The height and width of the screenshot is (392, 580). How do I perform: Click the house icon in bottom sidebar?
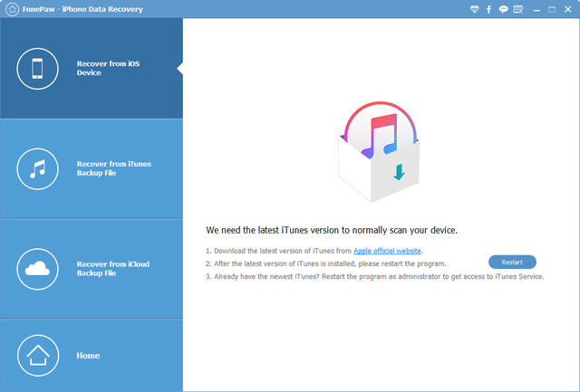(x=38, y=355)
